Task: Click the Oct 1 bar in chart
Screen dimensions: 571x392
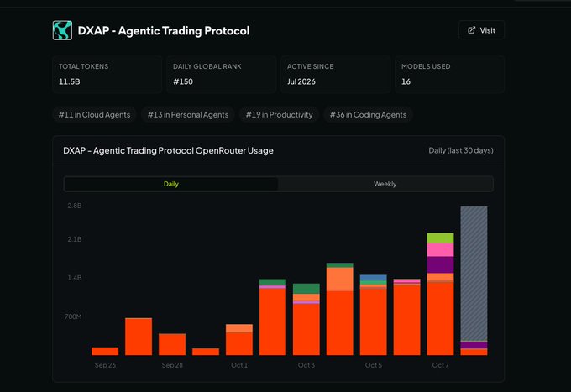Action: tap(239, 340)
